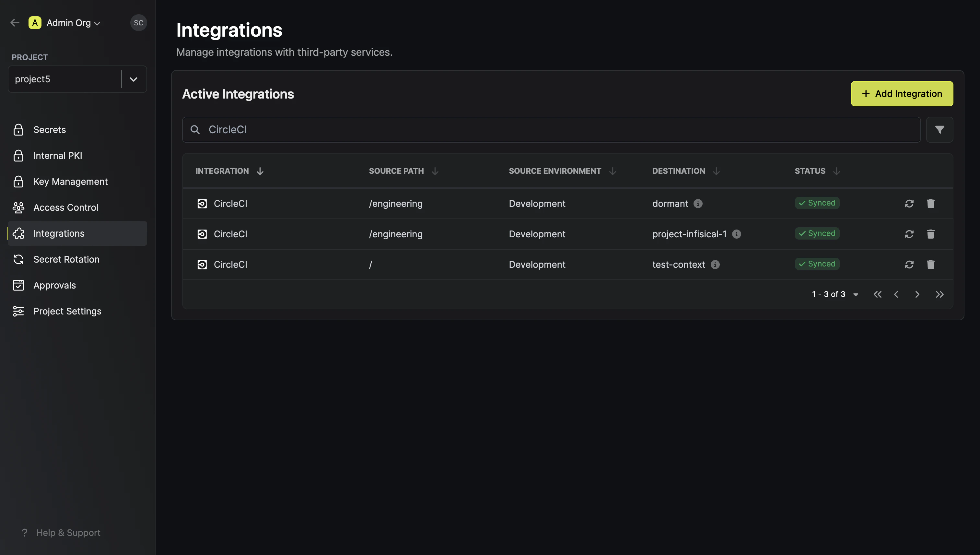The height and width of the screenshot is (555, 980).
Task: Click the test-context destination text
Action: click(x=679, y=265)
